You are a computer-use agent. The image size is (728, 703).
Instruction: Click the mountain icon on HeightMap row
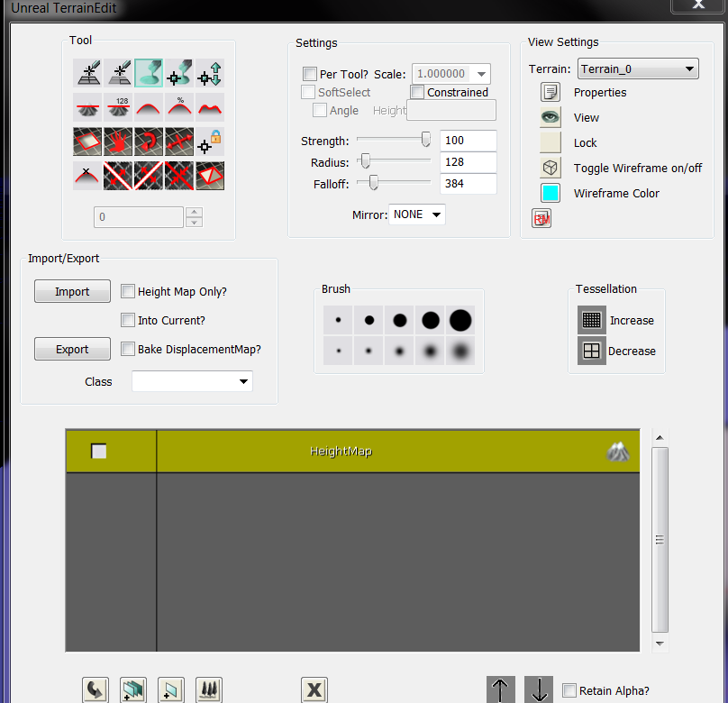[x=617, y=452]
